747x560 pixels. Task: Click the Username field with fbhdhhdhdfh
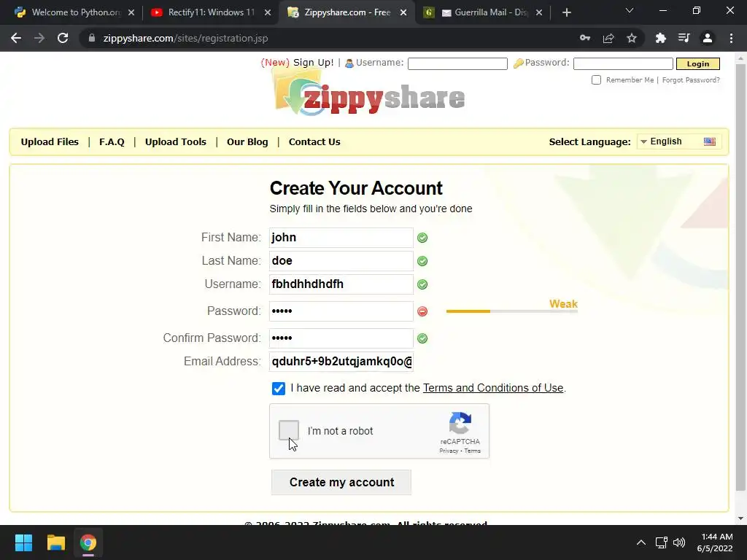(341, 284)
